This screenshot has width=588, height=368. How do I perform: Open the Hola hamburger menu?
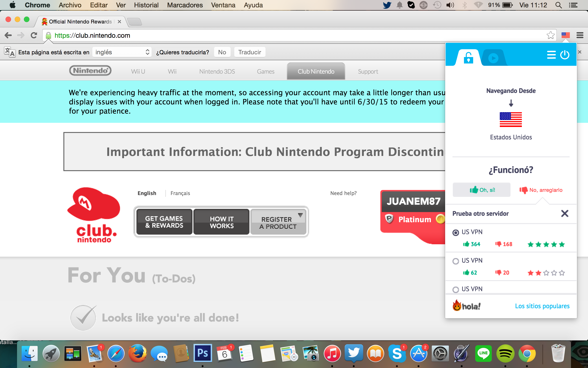(551, 55)
